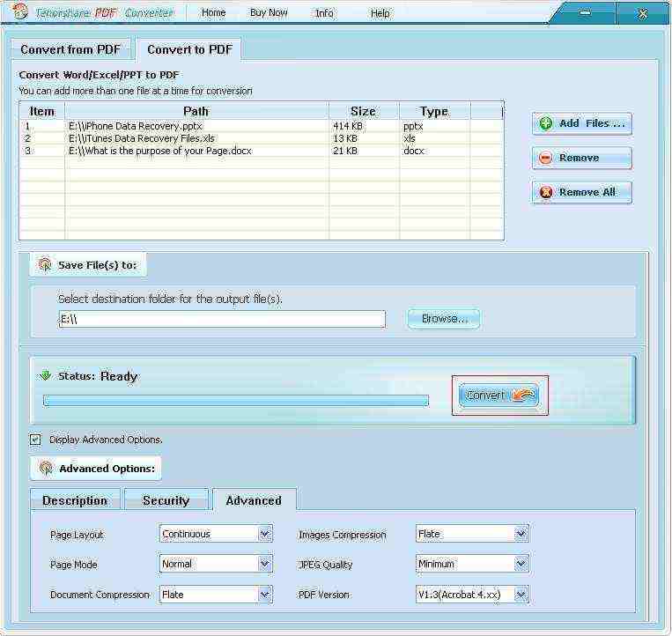This screenshot has width=672, height=636.
Task: Select the What is the purpose docx row
Action: click(x=262, y=151)
